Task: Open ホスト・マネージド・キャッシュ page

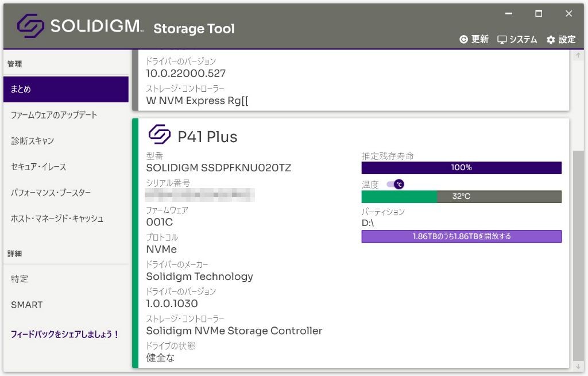Action: point(57,218)
